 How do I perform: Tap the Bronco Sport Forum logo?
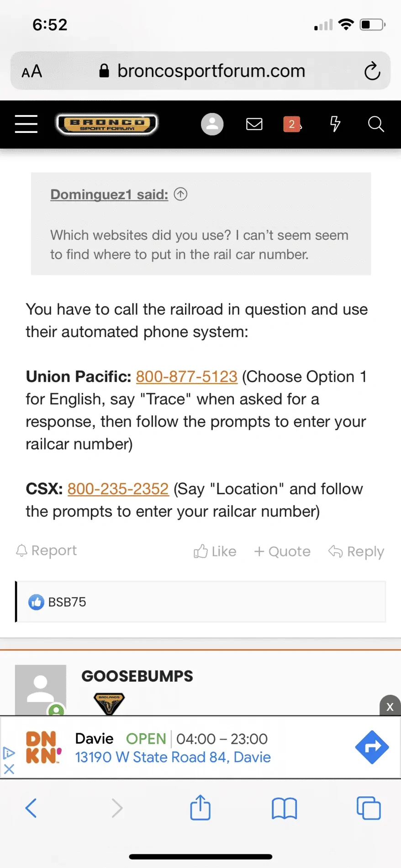coord(107,124)
